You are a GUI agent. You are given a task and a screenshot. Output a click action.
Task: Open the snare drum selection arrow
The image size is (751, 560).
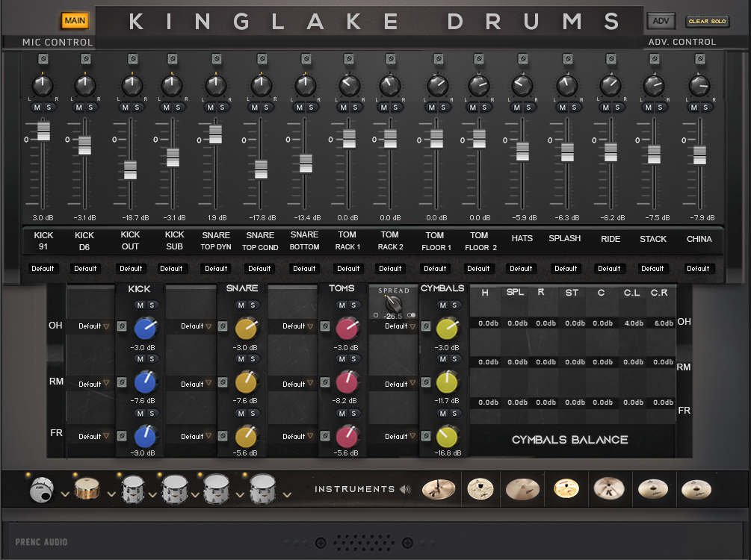point(111,494)
